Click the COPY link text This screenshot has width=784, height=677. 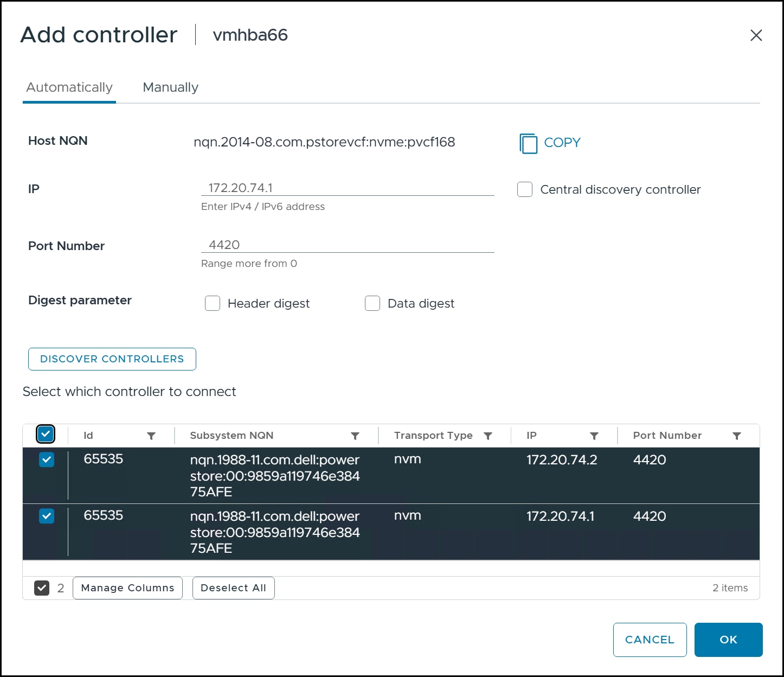(x=562, y=143)
